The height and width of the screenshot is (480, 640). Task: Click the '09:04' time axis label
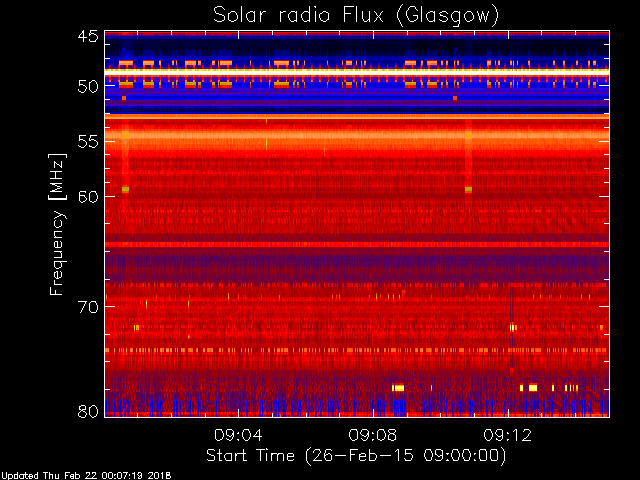[x=238, y=435]
